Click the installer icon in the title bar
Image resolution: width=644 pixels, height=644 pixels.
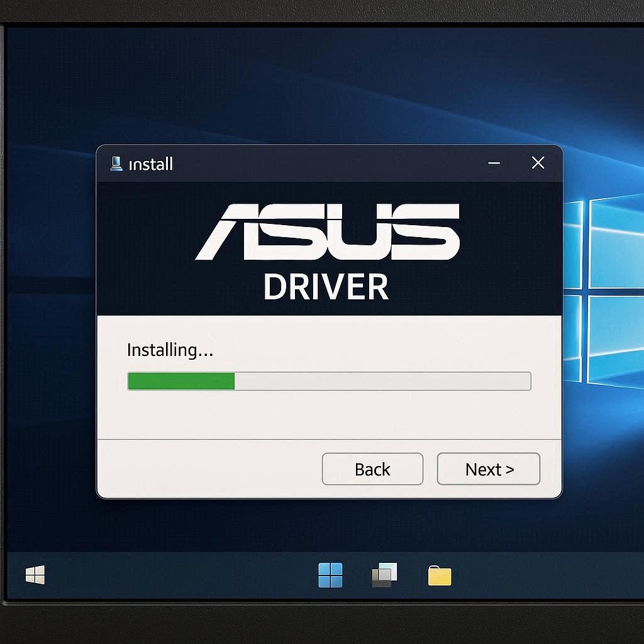116,164
